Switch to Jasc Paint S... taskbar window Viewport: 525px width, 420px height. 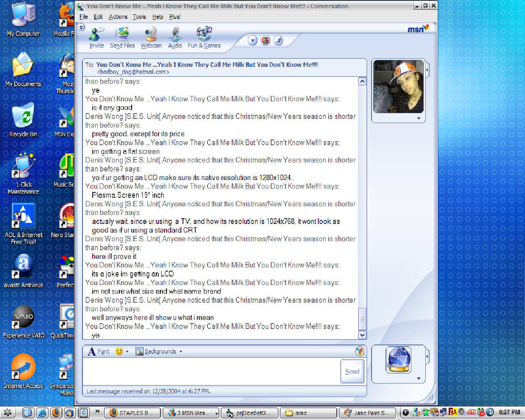point(367,413)
